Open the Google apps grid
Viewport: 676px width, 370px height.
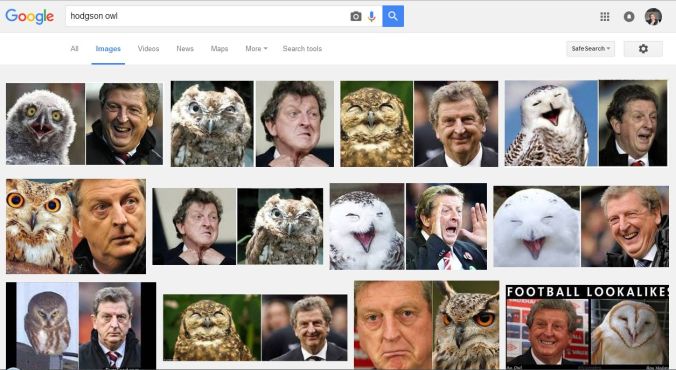(605, 16)
